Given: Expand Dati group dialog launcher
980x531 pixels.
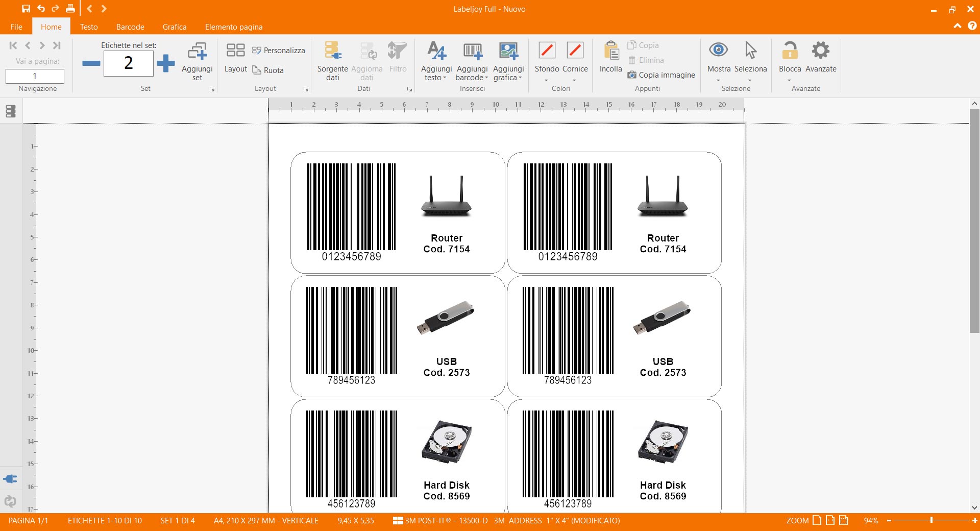Looking at the screenshot, I should 409,89.
